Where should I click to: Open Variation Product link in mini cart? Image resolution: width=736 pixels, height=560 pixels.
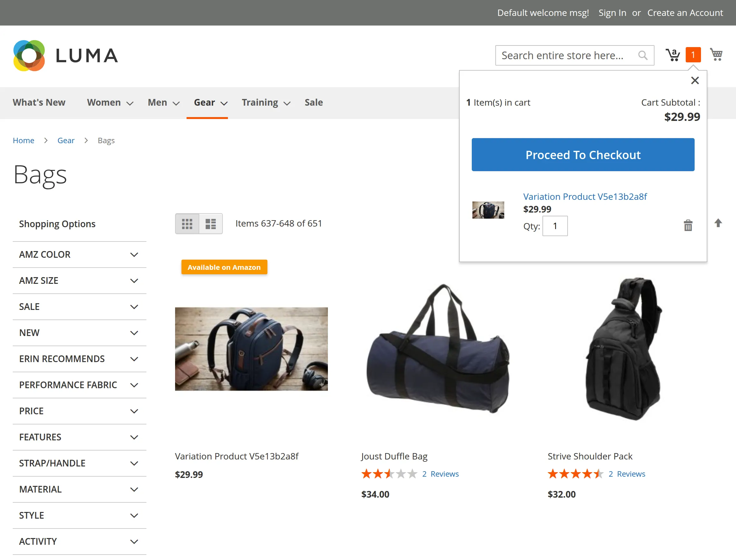(x=585, y=197)
